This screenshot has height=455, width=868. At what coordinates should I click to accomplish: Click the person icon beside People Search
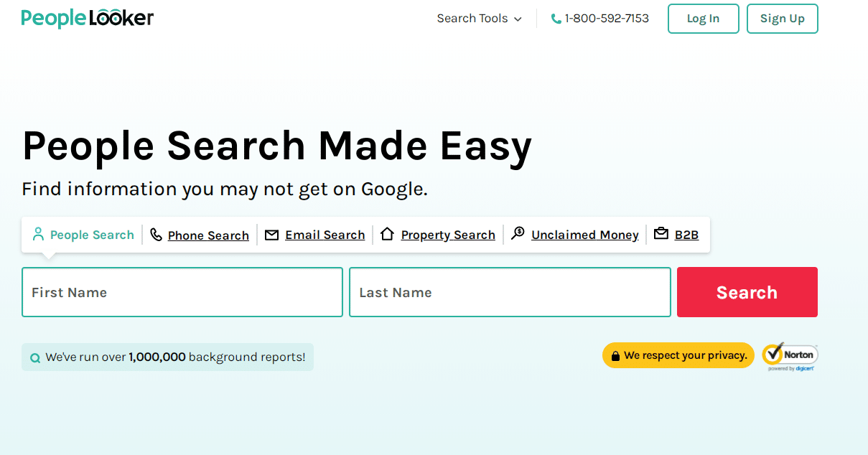click(38, 234)
